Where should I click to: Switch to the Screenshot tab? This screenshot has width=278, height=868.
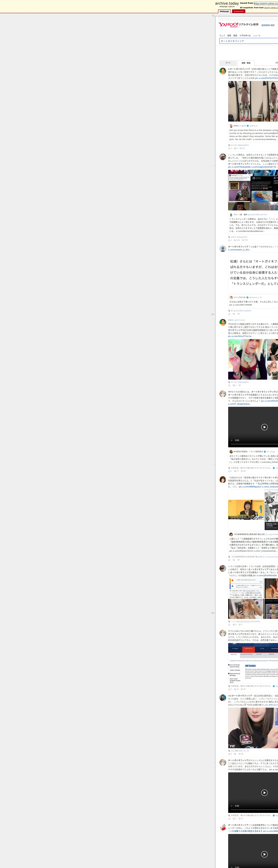pyautogui.click(x=238, y=11)
